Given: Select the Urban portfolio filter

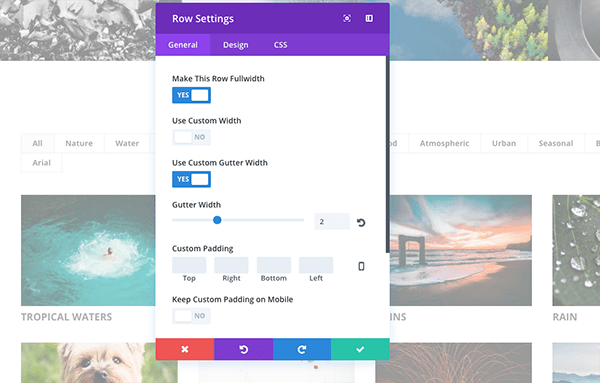Looking at the screenshot, I should pyautogui.click(x=504, y=143).
